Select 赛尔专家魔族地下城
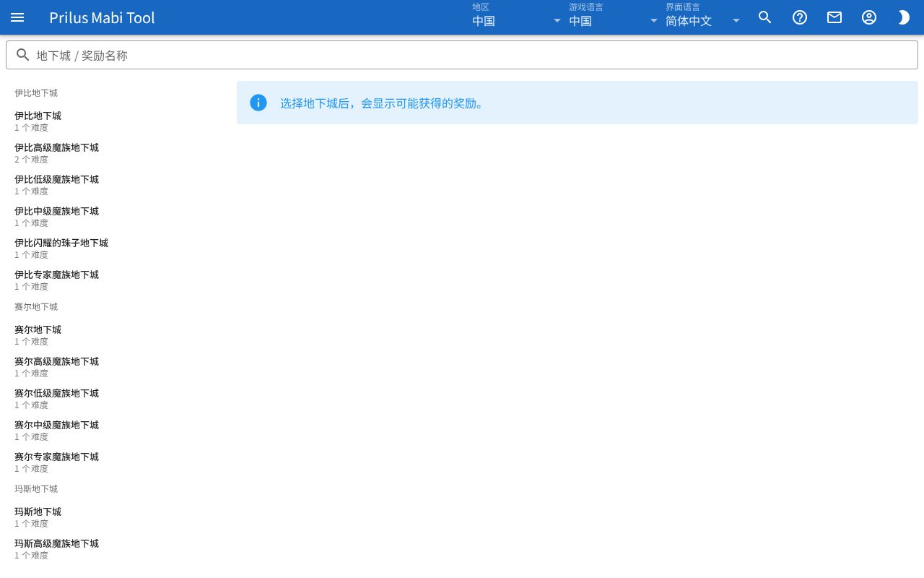Screen dimensions: 924x578 (x=115, y=462)
